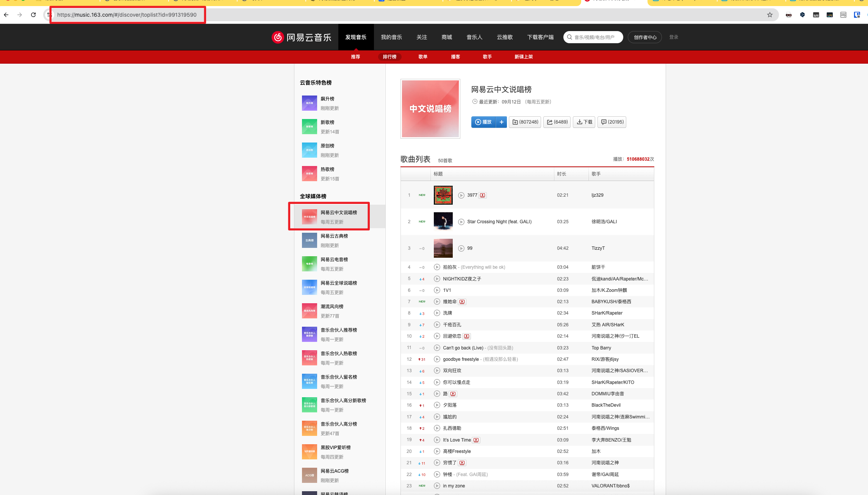Bookmark page with star icon in address bar

click(x=769, y=15)
